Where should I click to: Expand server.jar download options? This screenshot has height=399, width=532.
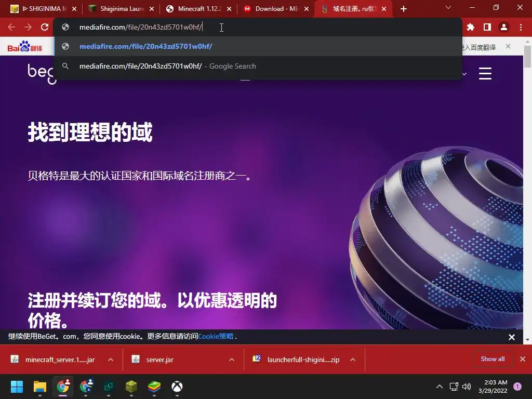[232, 360]
